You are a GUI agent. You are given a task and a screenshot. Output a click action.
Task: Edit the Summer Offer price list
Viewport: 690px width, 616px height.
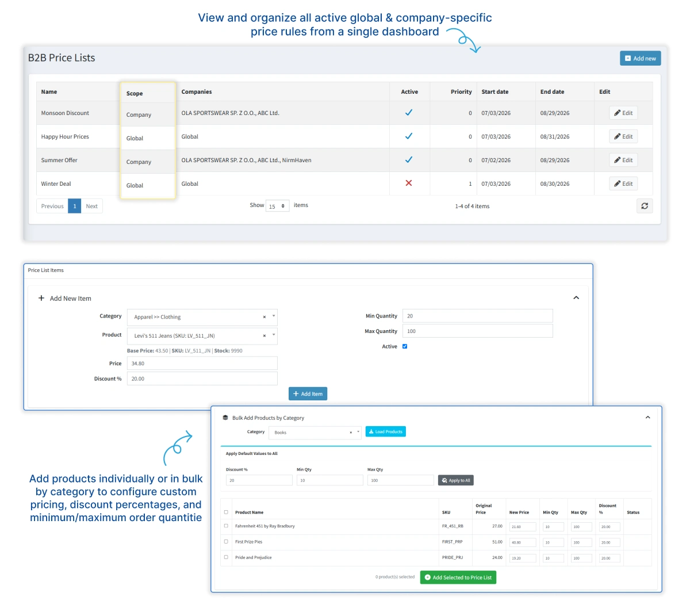pyautogui.click(x=623, y=160)
